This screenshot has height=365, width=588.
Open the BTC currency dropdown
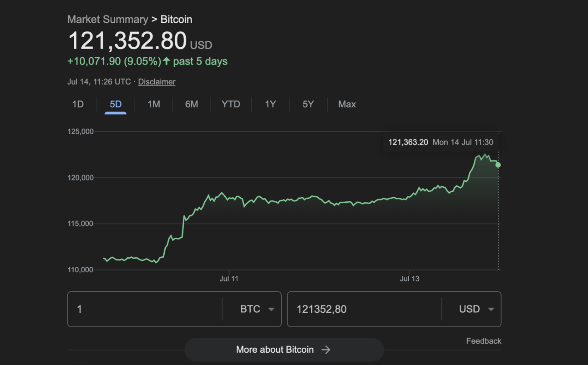(257, 309)
